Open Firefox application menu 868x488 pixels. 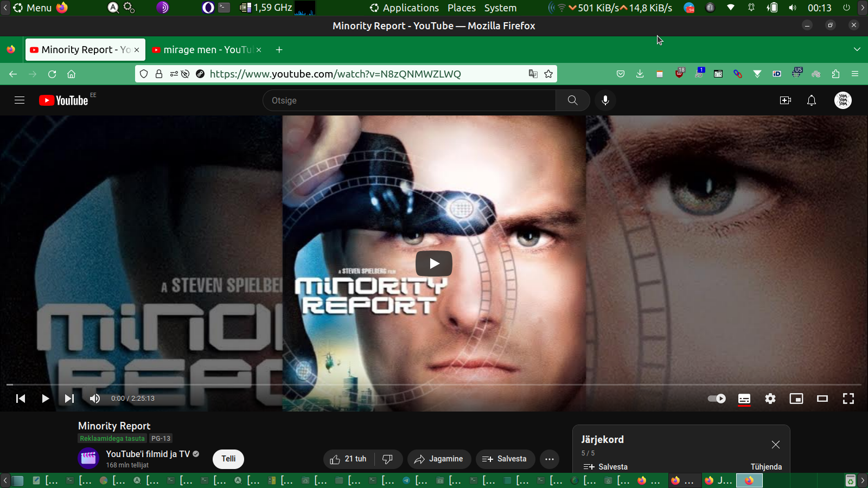(855, 74)
